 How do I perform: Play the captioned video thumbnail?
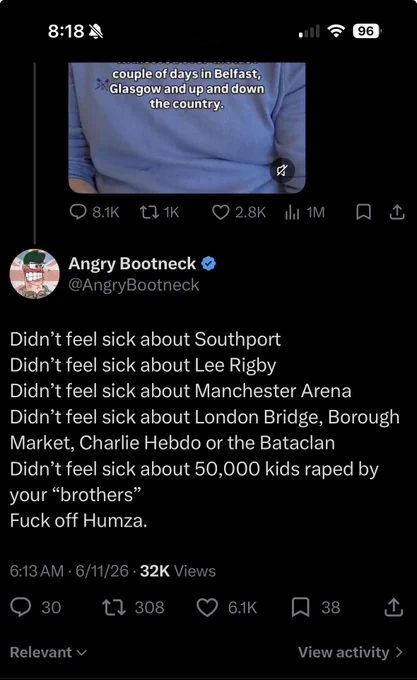click(x=187, y=128)
